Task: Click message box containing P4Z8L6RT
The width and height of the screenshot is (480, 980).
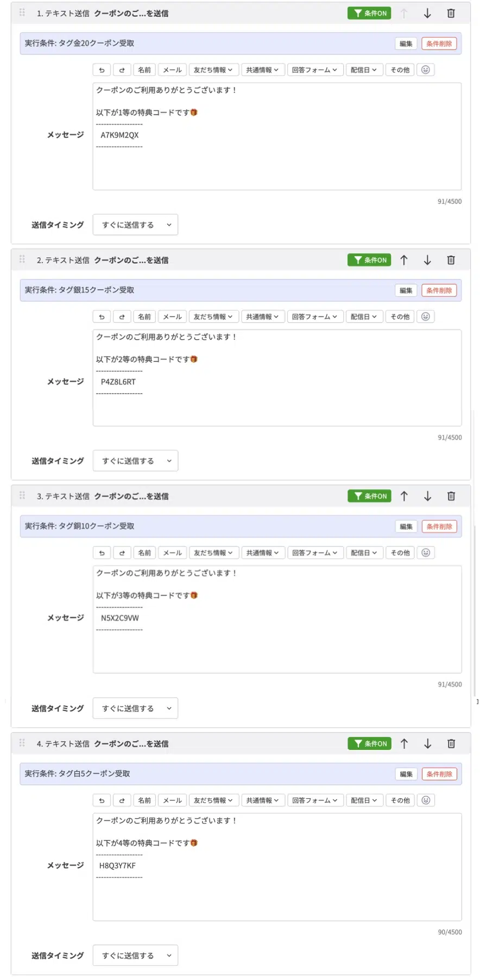Action: click(277, 378)
